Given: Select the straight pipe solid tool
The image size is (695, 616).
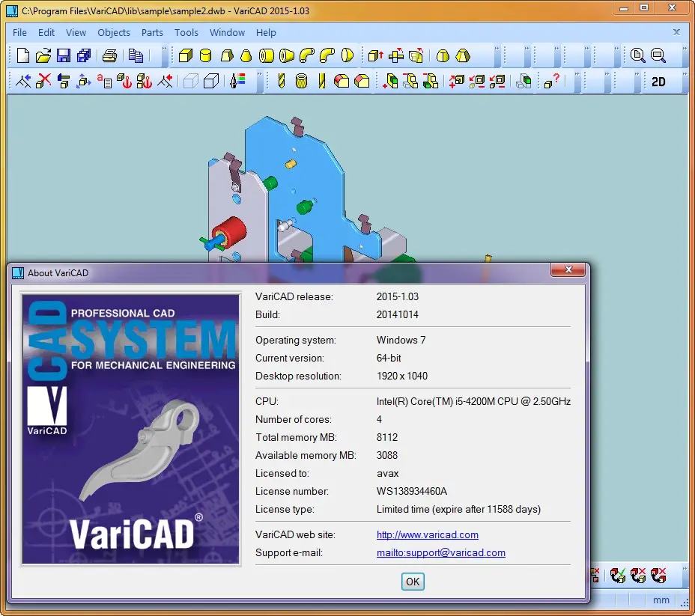Looking at the screenshot, I should coord(267,56).
